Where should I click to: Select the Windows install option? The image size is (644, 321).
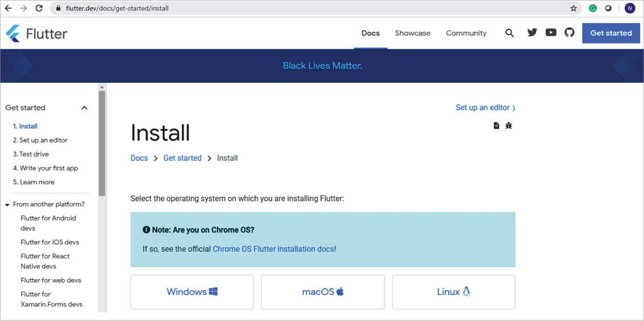click(x=192, y=292)
